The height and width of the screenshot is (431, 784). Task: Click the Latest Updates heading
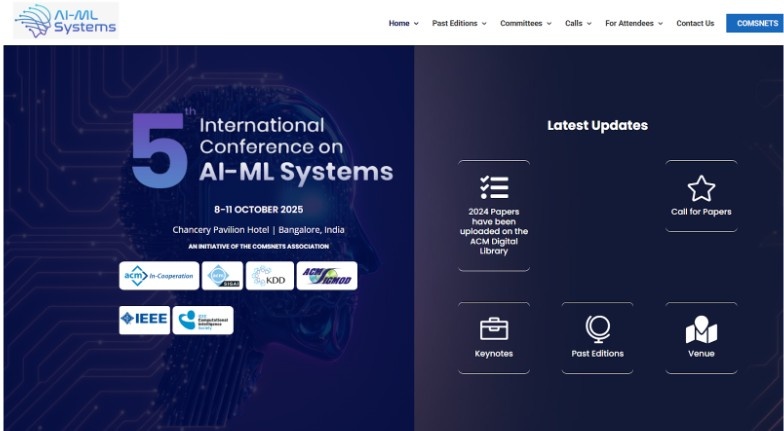point(598,126)
